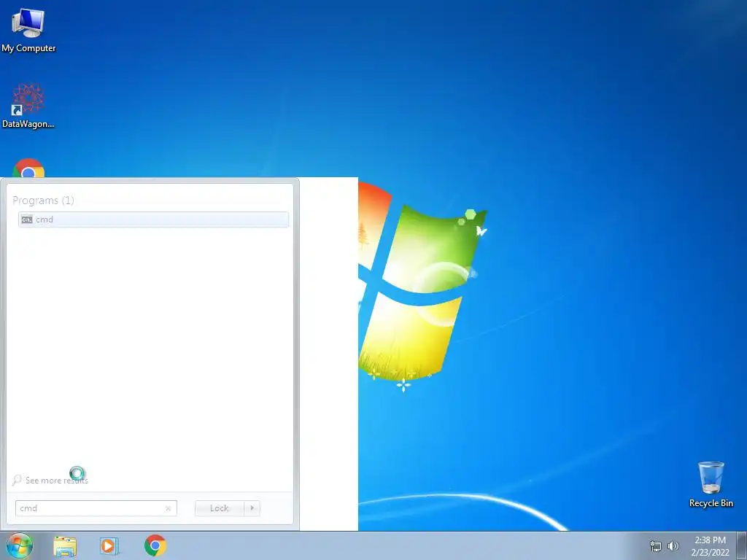Open the My Computer desktop icon
This screenshot has width=747, height=560.
point(28,31)
